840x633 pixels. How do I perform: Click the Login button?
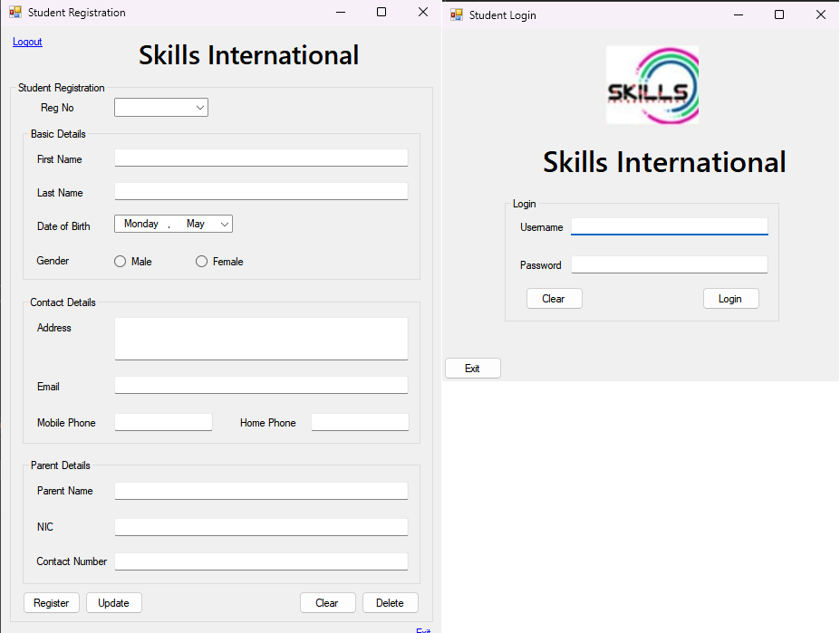pyautogui.click(x=730, y=299)
